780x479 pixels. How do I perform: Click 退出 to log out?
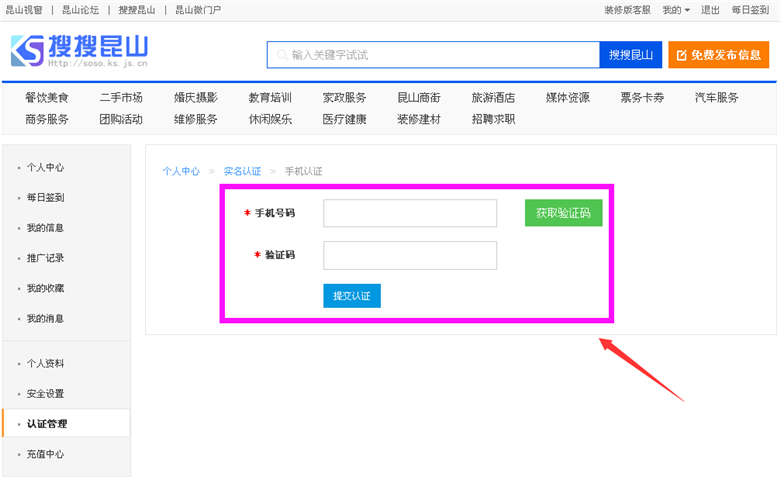(x=710, y=10)
